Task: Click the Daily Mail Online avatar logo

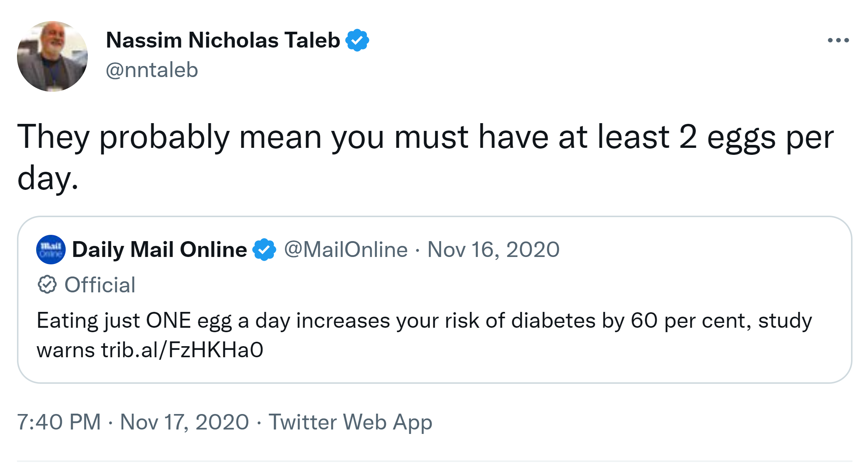Action: tap(51, 250)
